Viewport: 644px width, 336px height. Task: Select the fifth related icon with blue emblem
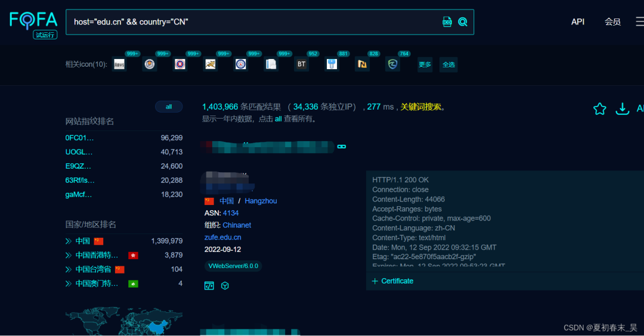(x=241, y=64)
